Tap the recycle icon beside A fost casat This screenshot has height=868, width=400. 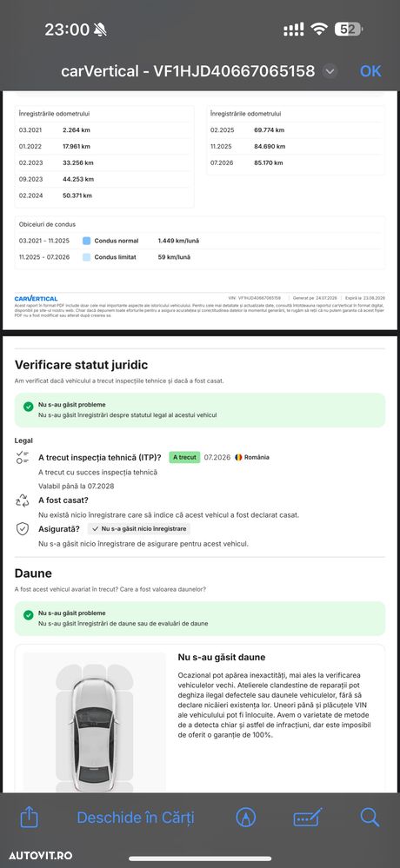pos(22,501)
